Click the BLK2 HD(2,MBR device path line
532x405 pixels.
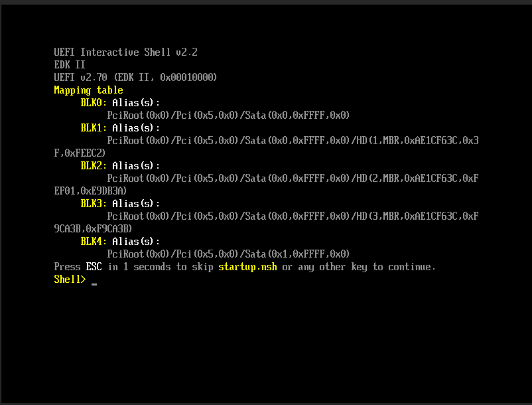click(x=293, y=179)
